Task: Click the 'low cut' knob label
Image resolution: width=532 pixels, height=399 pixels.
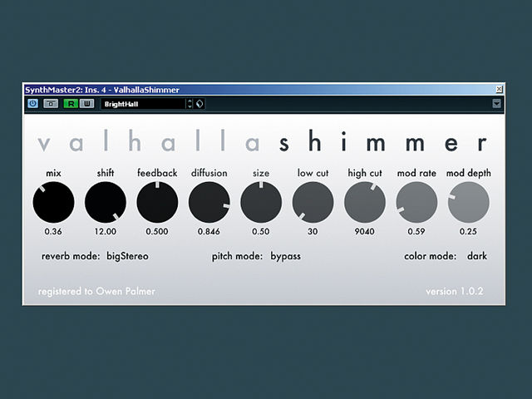Action: point(313,173)
